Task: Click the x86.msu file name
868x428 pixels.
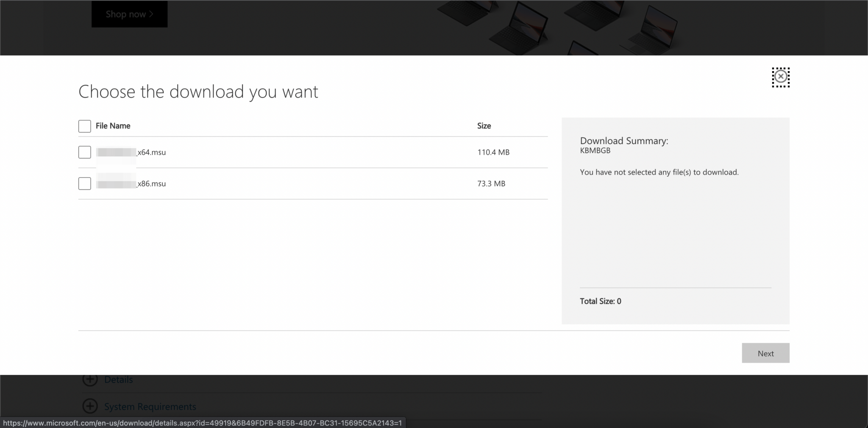Action: point(131,183)
